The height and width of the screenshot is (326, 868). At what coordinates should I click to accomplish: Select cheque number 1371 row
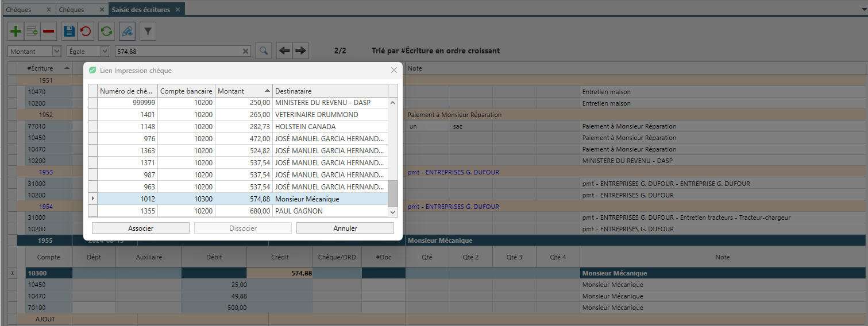click(x=238, y=163)
